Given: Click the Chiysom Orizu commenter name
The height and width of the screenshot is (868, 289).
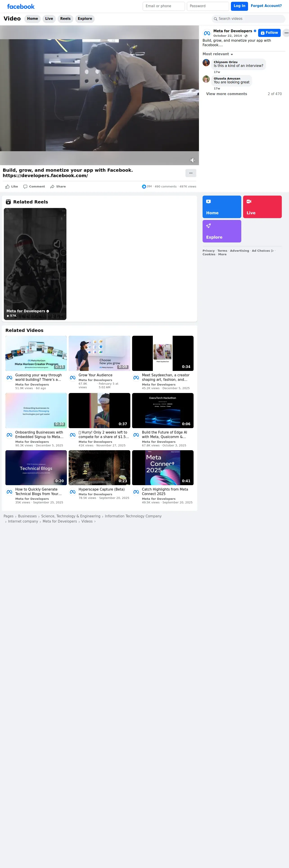Looking at the screenshot, I should click(x=225, y=62).
